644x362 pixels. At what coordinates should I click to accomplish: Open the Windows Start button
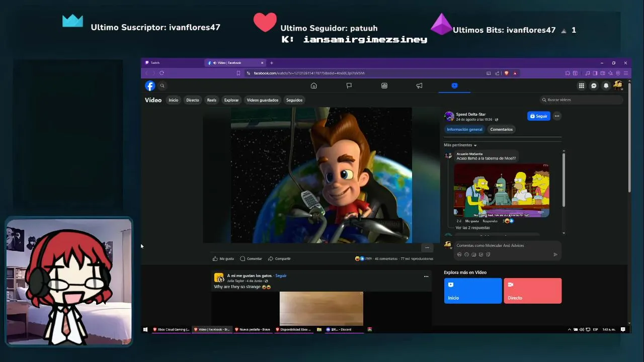(x=145, y=329)
